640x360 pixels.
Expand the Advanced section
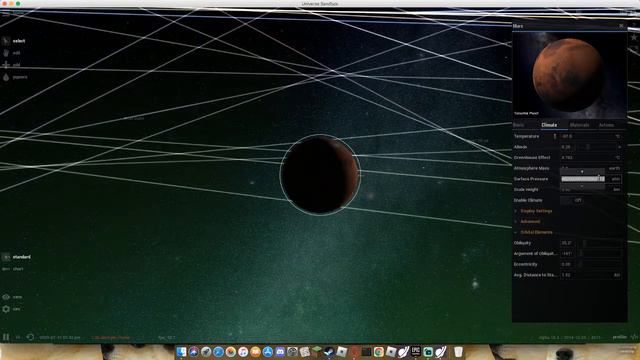click(x=530, y=222)
